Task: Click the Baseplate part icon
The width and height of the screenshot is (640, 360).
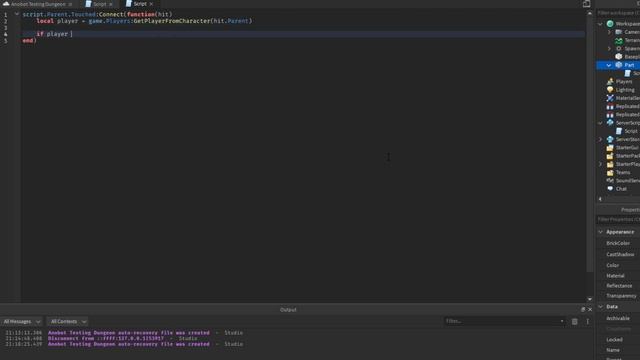Action: tap(619, 57)
